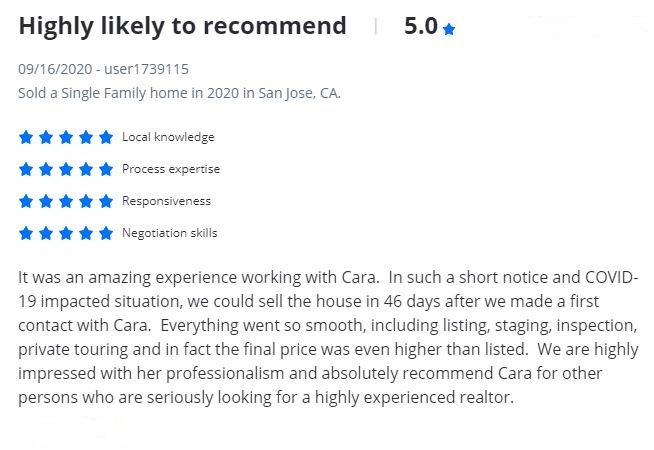
Task: Click the "Responsiveness" label
Action: pos(166,201)
